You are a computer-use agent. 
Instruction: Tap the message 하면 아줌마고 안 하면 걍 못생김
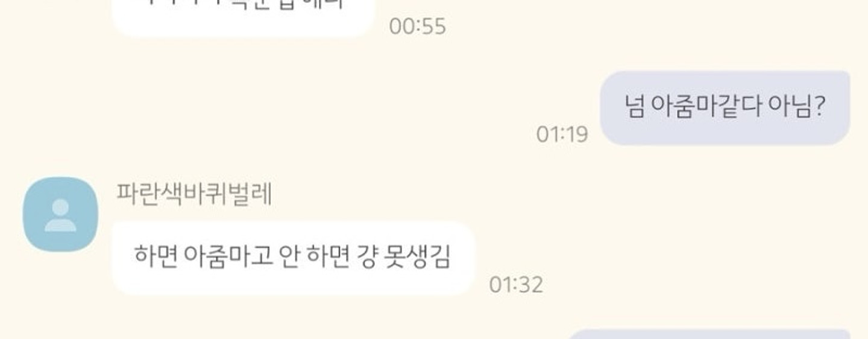[x=294, y=258]
